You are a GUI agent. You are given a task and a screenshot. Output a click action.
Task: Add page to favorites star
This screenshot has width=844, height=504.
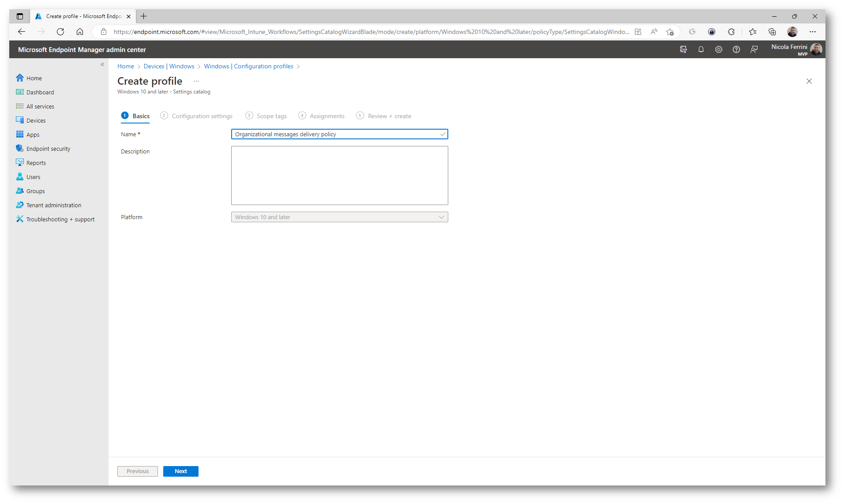tap(670, 32)
